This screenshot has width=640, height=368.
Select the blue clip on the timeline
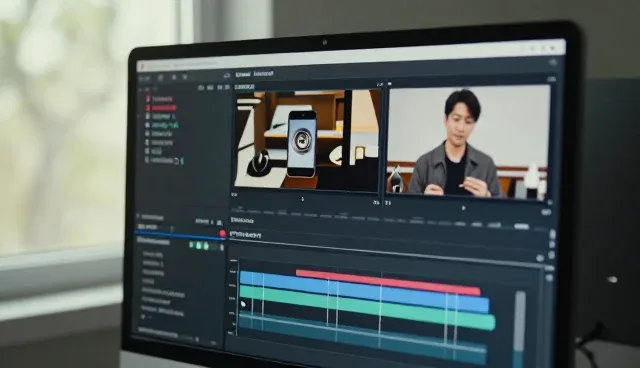[x=364, y=291]
